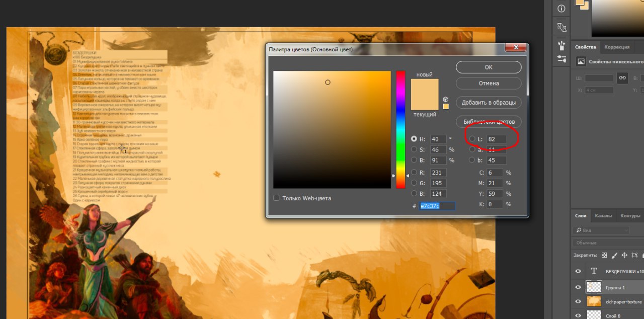Switch to the Слои tab
The height and width of the screenshot is (319, 644).
(581, 215)
